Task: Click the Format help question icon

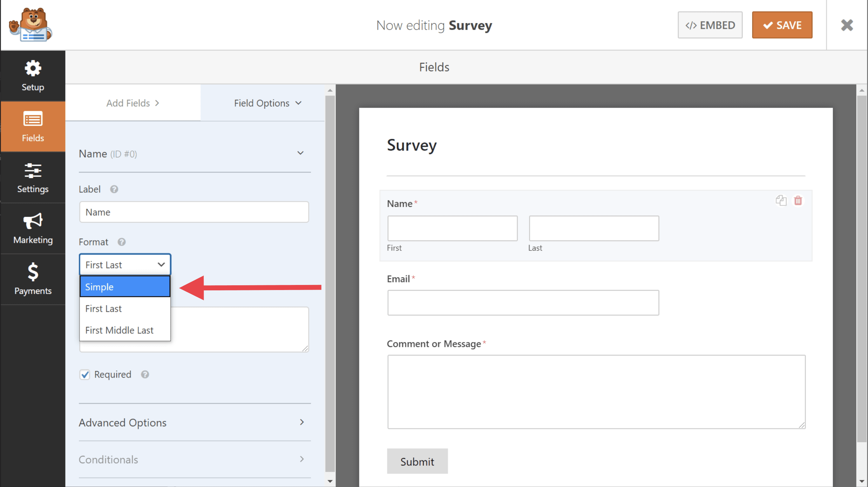Action: coord(121,242)
